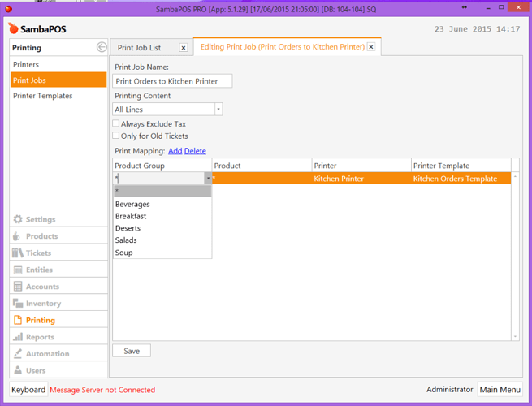Open the Printing Content dropdown arrow
Viewport: 532px width, 406px height.
pyautogui.click(x=218, y=110)
